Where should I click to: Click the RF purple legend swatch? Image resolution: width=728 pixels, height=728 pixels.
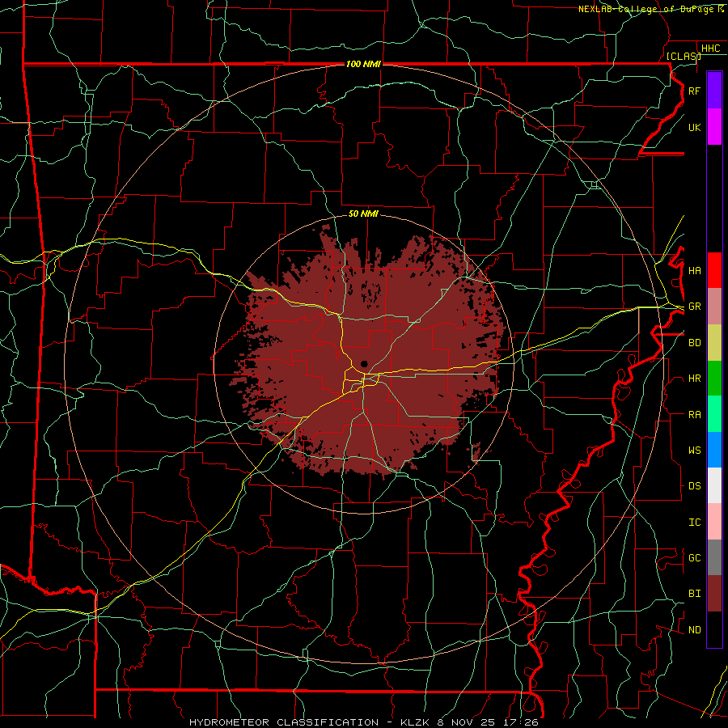[x=714, y=91]
